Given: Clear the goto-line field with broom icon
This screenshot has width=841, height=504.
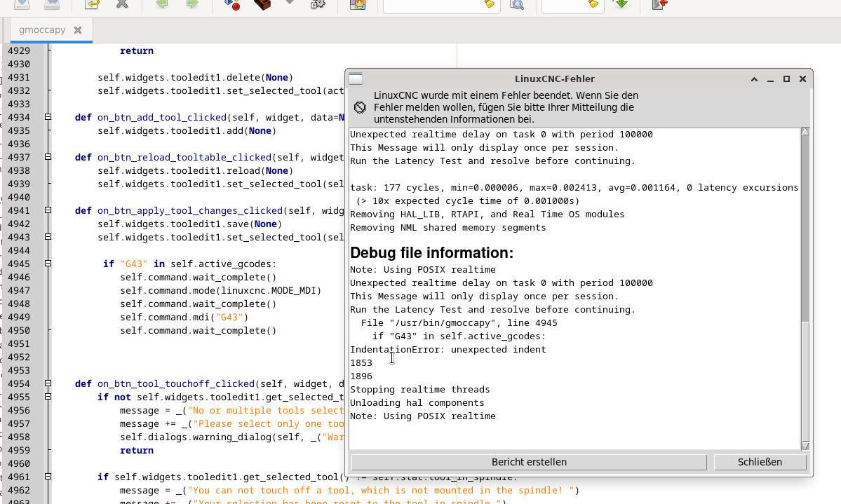Looking at the screenshot, I should point(593,4).
